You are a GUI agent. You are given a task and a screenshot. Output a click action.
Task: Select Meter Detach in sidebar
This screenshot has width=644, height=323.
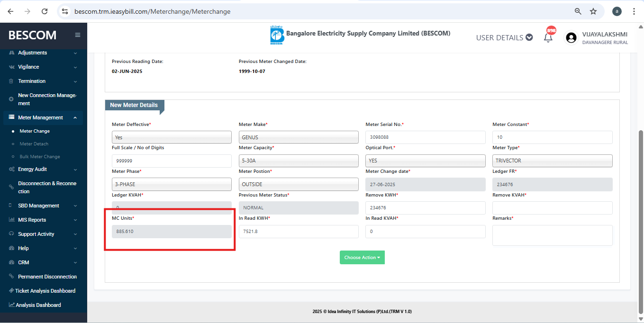point(34,144)
